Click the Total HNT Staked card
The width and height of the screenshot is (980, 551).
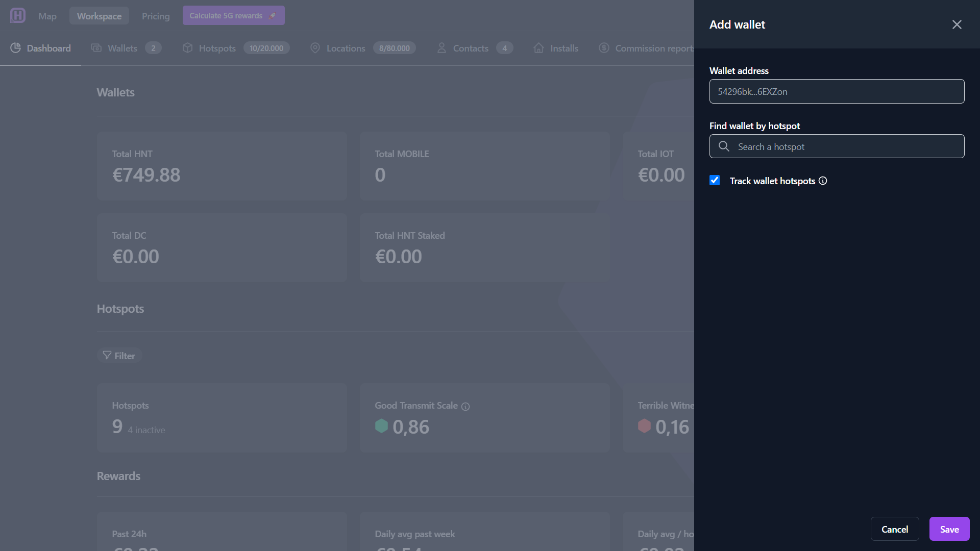tap(484, 248)
